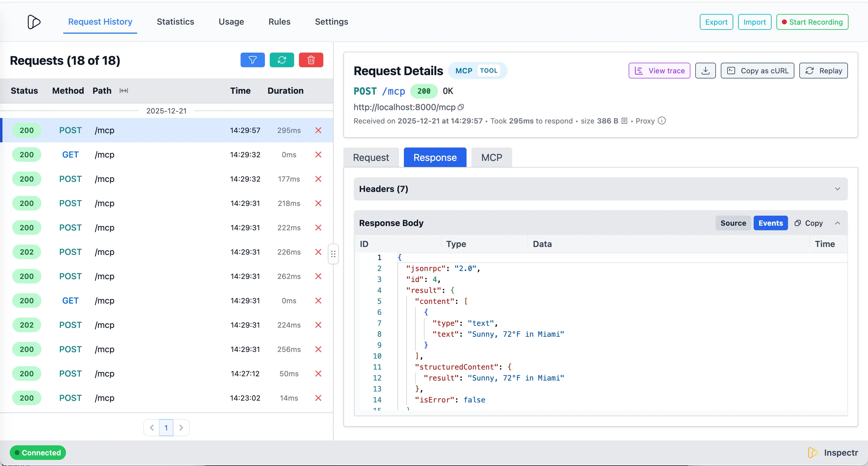Delete the 14:23:02 POST request

(318, 398)
